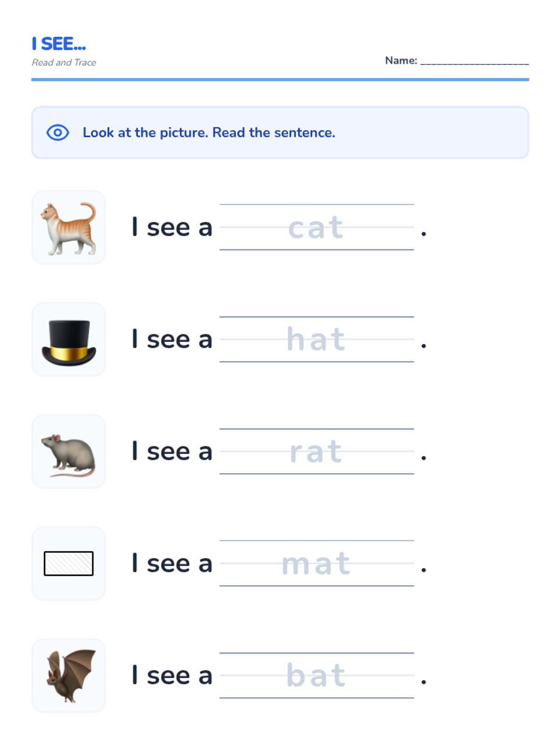Image resolution: width=560 pixels, height=747 pixels.
Task: Click "I see a" beside the rat
Action: click(172, 451)
